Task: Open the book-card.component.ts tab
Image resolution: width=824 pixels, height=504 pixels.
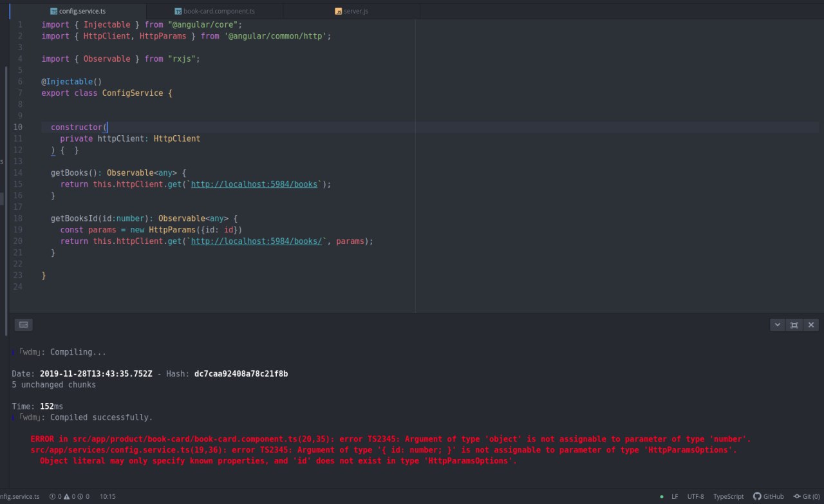Action: (x=214, y=11)
